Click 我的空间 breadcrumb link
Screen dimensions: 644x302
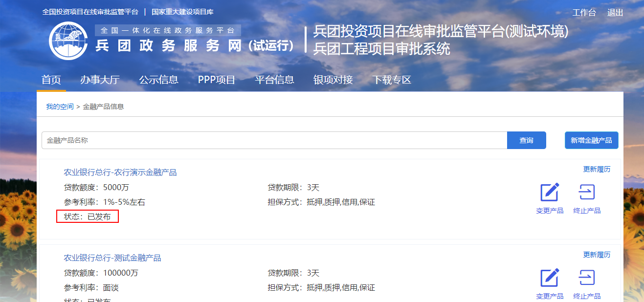point(60,107)
